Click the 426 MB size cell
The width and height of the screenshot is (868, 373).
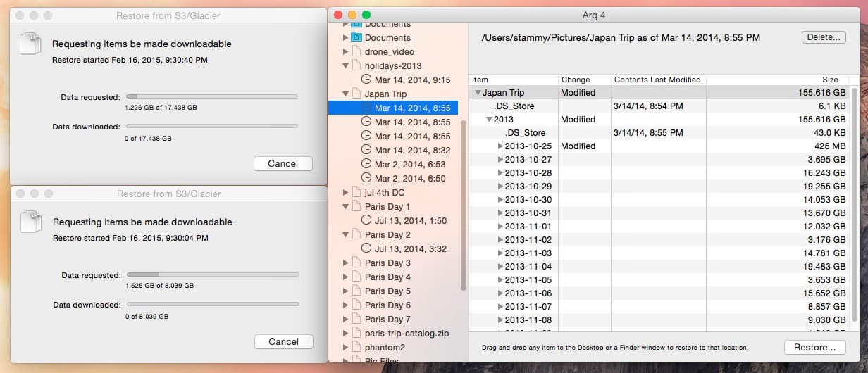(830, 146)
